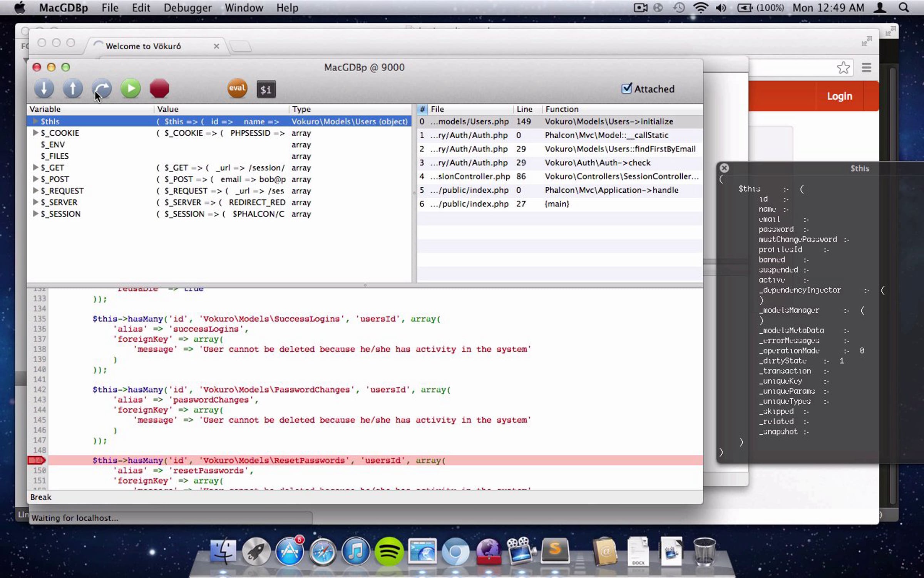Open the Edit menu

tap(141, 8)
